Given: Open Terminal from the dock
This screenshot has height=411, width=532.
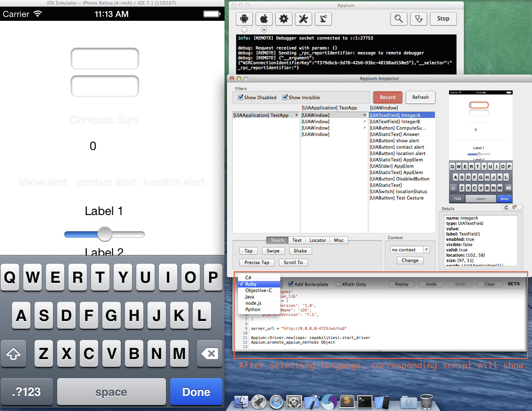Looking at the screenshot, I should coord(365,402).
